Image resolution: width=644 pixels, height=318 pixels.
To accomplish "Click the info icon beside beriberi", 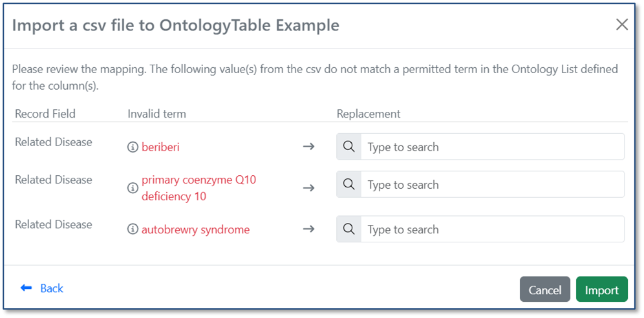I will click(x=133, y=147).
